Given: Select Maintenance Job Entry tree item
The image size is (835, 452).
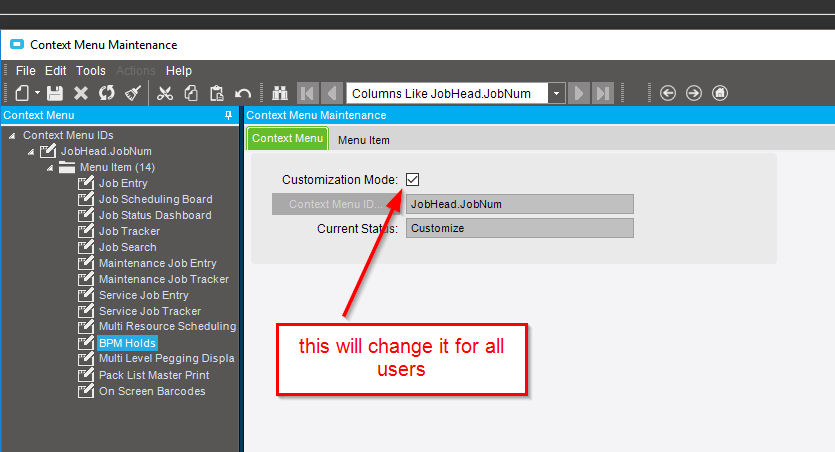Looking at the screenshot, I should tap(158, 263).
